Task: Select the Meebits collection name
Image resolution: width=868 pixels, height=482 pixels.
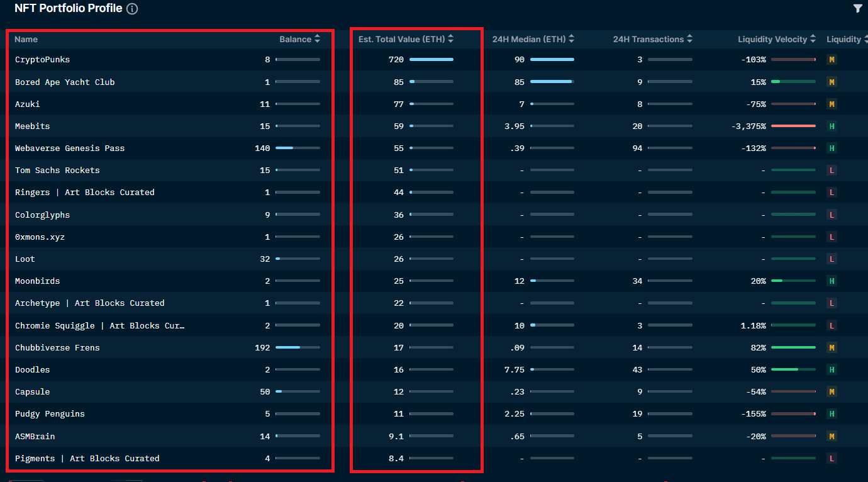Action: click(33, 126)
